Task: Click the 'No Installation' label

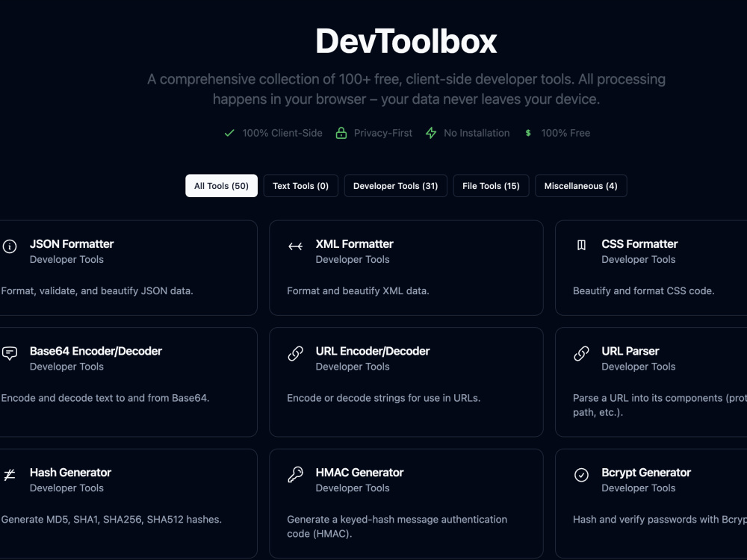Action: pyautogui.click(x=477, y=133)
